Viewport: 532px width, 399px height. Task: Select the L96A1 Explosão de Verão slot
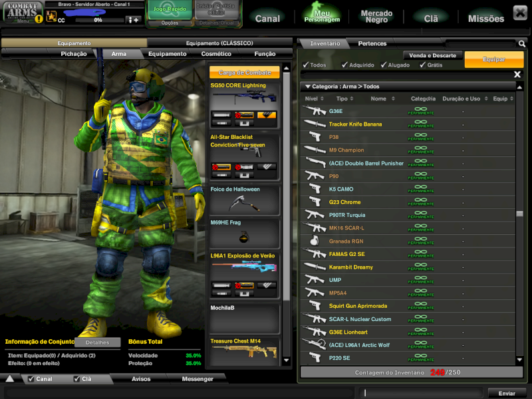click(x=244, y=275)
